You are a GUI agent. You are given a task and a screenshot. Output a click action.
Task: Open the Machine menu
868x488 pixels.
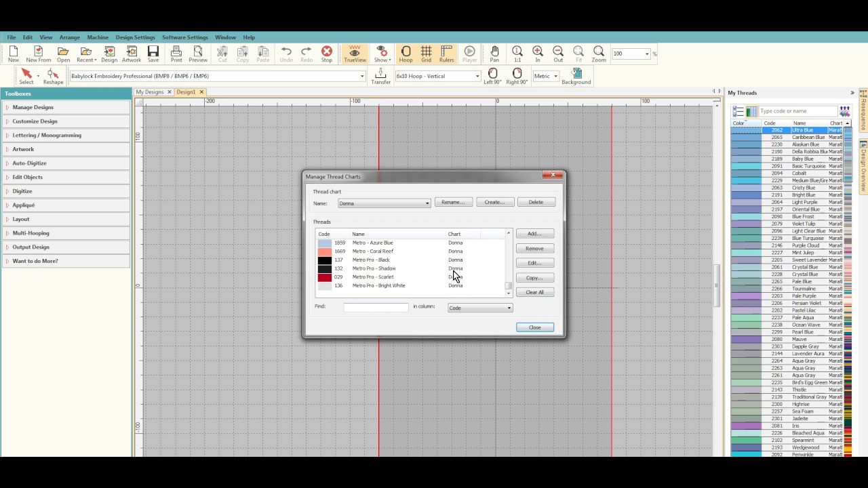(98, 37)
